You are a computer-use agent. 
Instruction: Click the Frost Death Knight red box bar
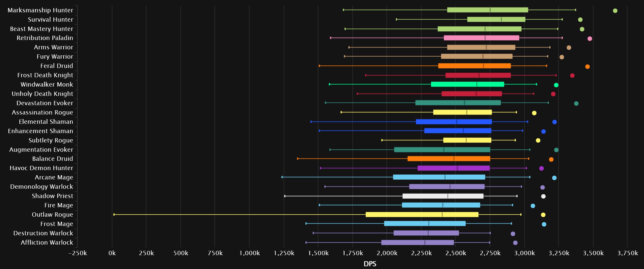coord(478,75)
